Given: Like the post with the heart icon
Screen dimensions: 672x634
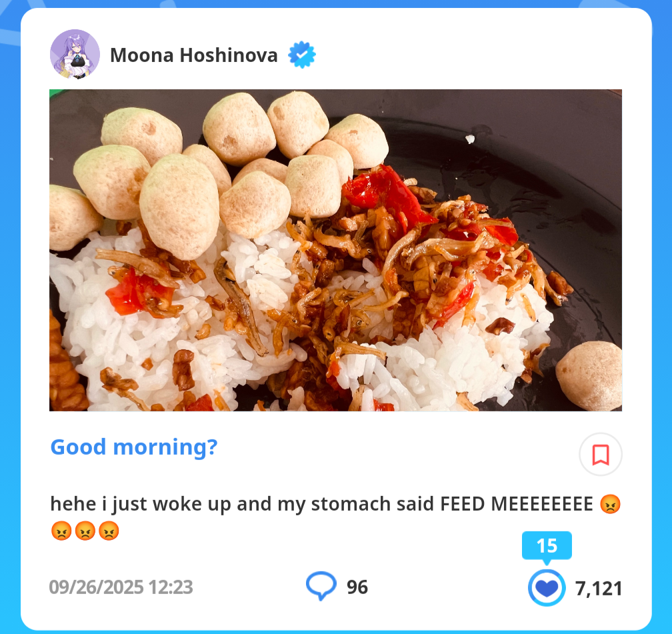Looking at the screenshot, I should tap(547, 588).
